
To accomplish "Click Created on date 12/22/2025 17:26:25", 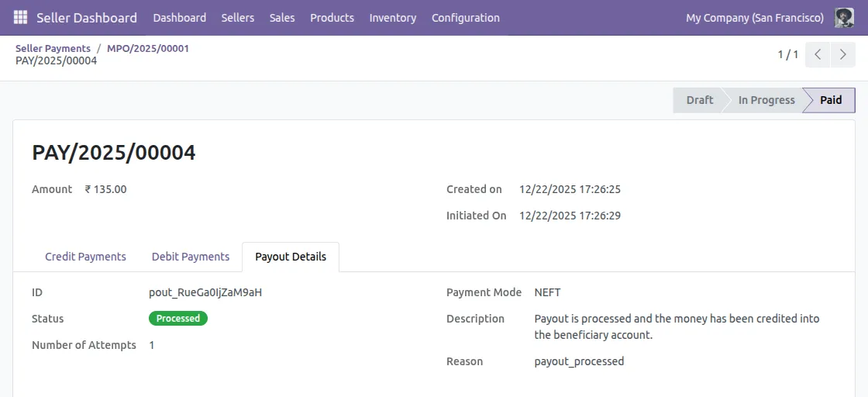I will pyautogui.click(x=570, y=189).
